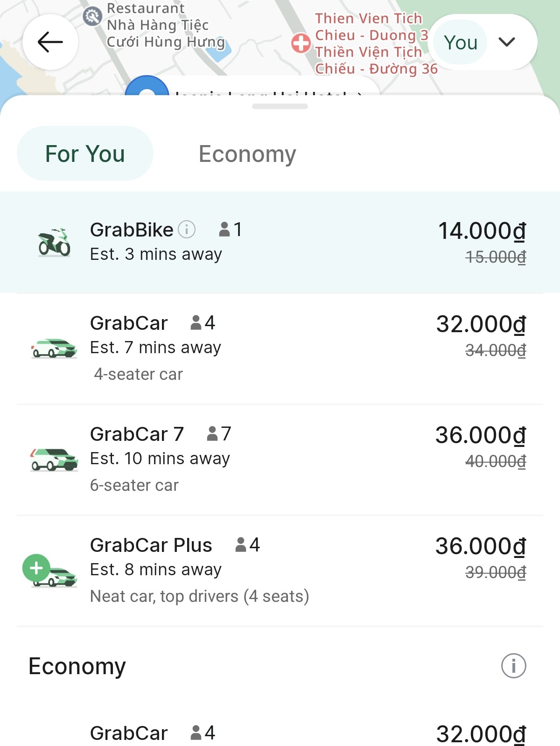This screenshot has height=746, width=560.
Task: Tap the Thien Vien hospital map marker
Action: pos(301,43)
